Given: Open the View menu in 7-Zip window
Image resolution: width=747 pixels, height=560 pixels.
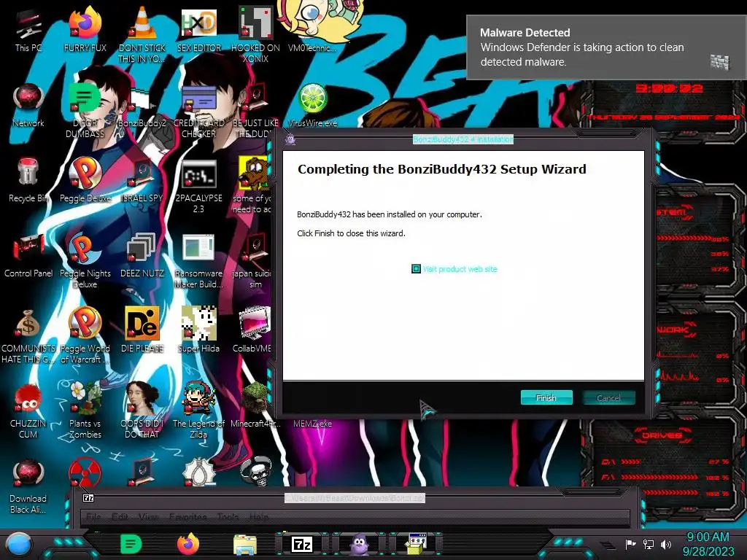Looking at the screenshot, I should [149, 517].
